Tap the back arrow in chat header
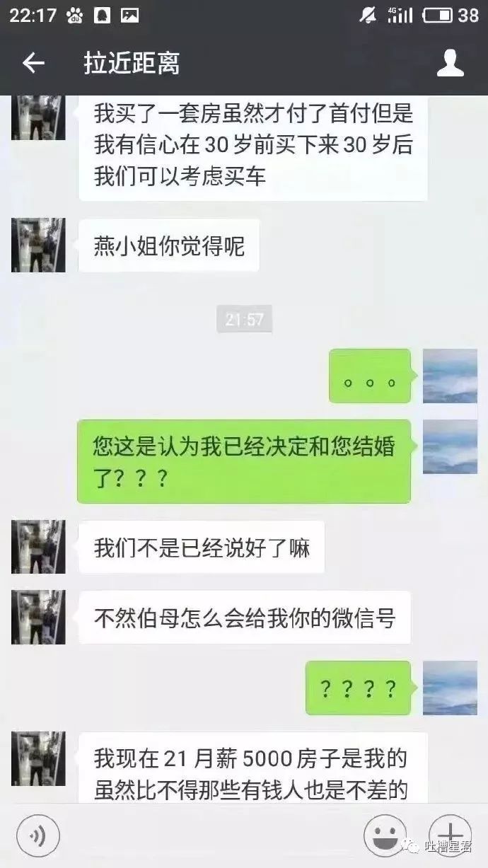Image resolution: width=488 pixels, height=868 pixels. coord(33,63)
